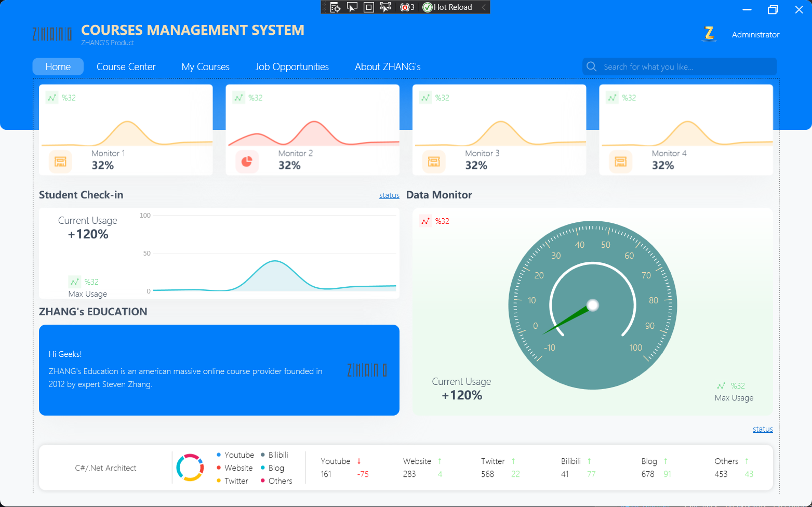Click the blue 'Hi Geeks!' education card
The width and height of the screenshot is (812, 507).
point(219,370)
